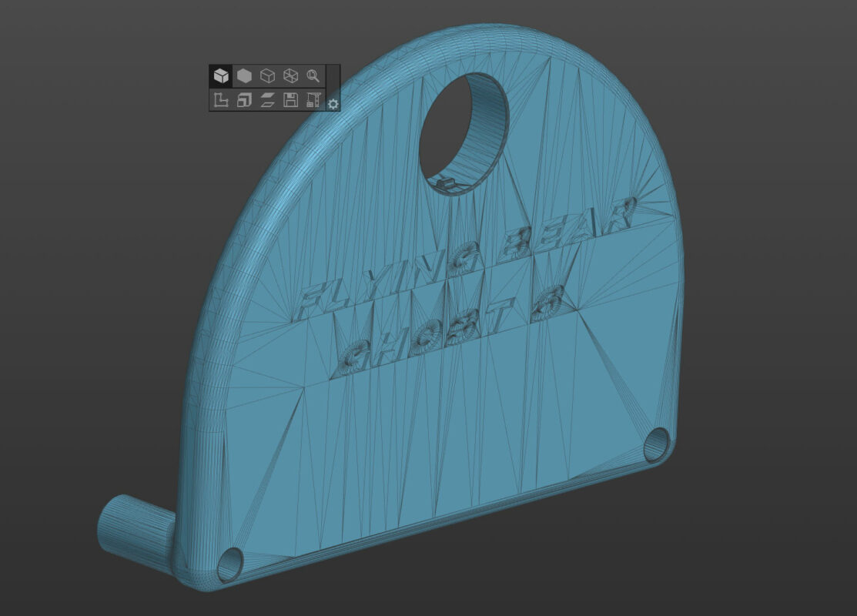The width and height of the screenshot is (857, 616).
Task: Enable the hidden-line wireframe cube view
Action: pyautogui.click(x=267, y=76)
